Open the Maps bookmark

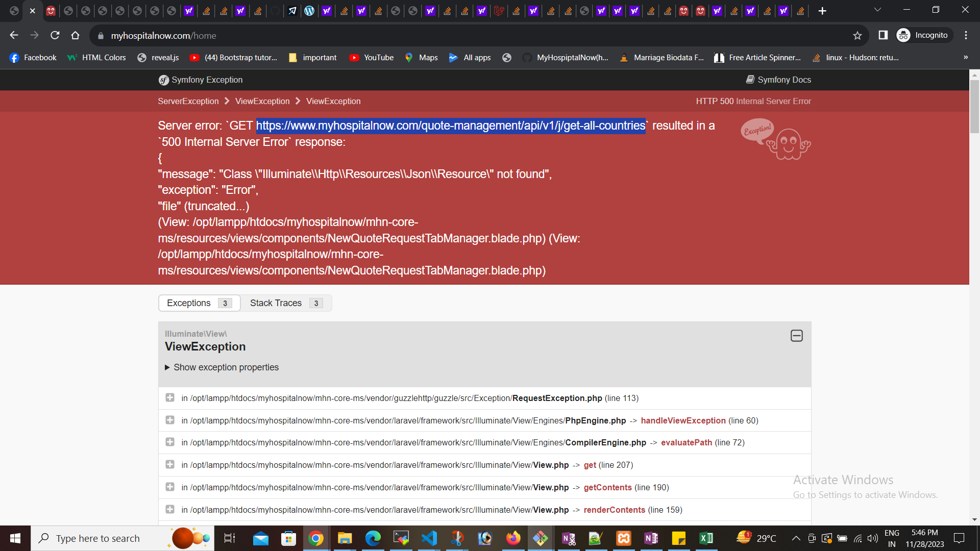421,58
